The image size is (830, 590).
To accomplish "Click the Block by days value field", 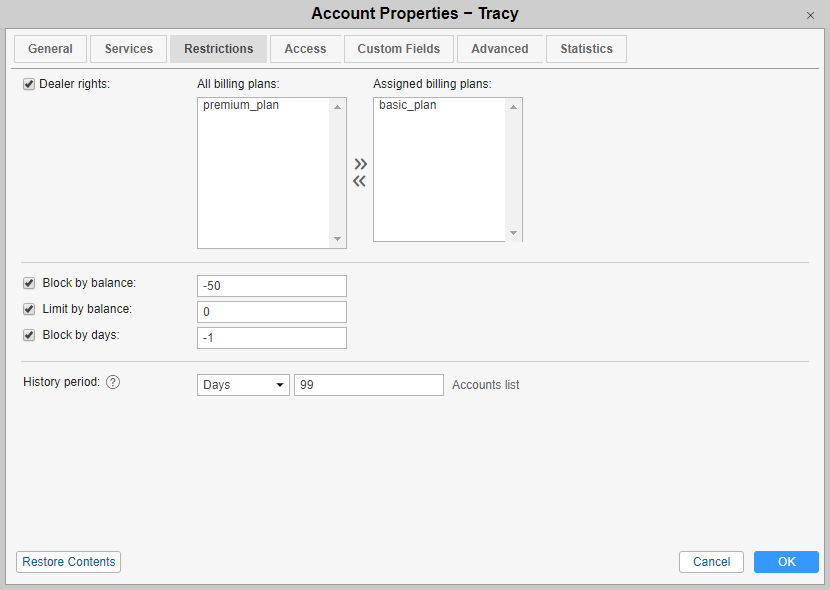I will [272, 338].
